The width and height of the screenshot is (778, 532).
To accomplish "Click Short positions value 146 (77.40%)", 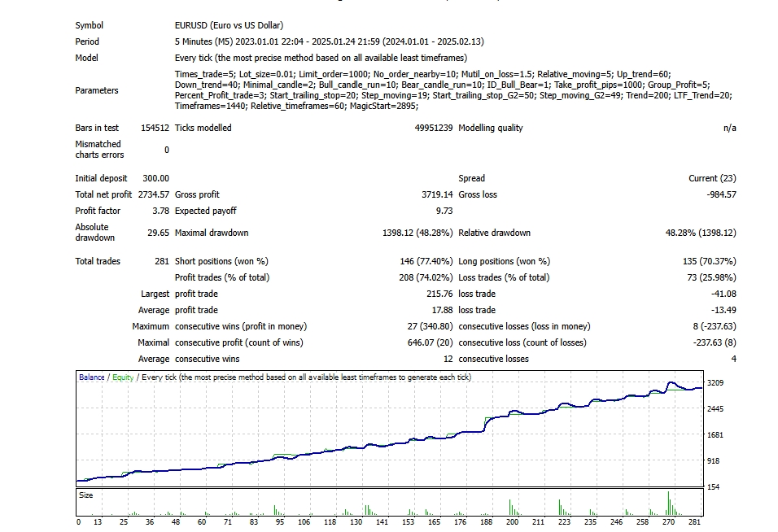I will click(x=426, y=261).
